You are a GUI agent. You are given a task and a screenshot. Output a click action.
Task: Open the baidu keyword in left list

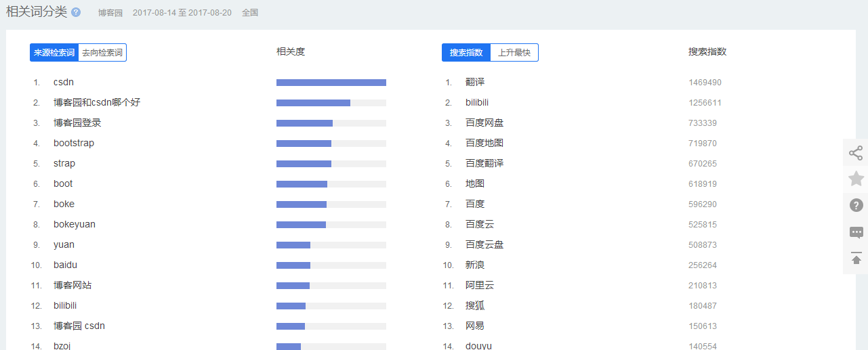(x=65, y=265)
